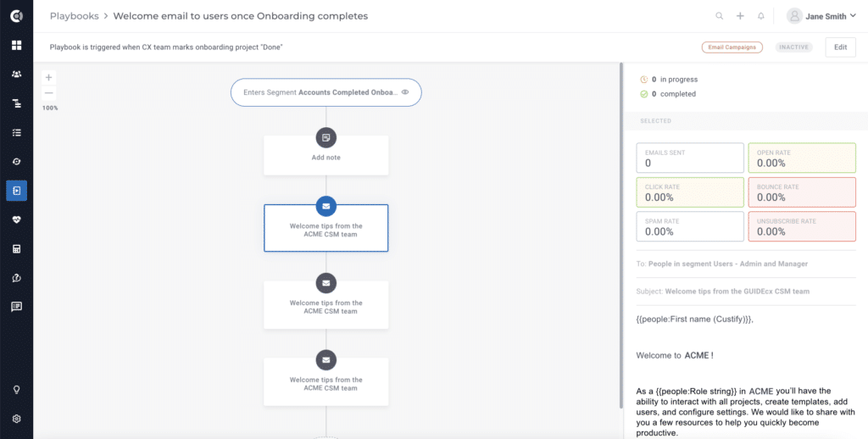Open the heart health score icon
The width and height of the screenshot is (868, 439).
click(17, 219)
